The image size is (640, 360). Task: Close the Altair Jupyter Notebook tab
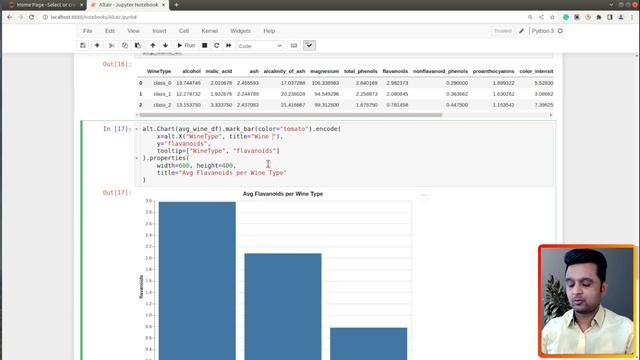coord(164,5)
